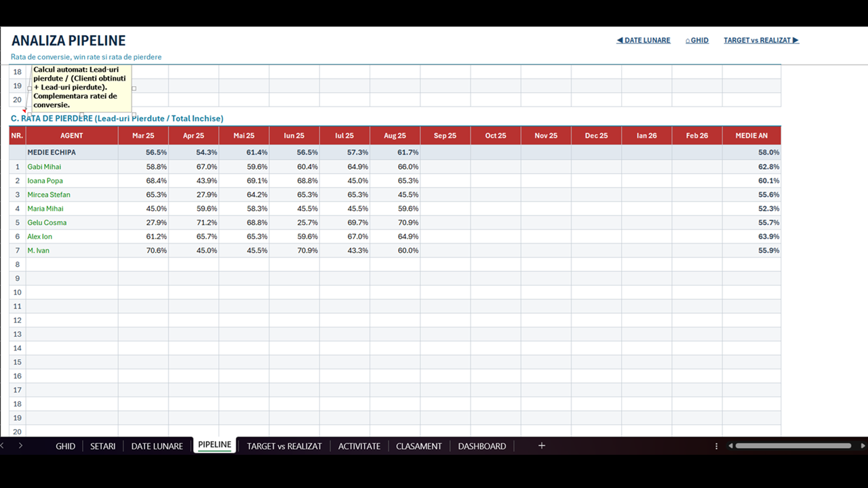The image size is (868, 488).
Task: Select the DATE LUNARE sheet tab
Action: click(x=157, y=446)
